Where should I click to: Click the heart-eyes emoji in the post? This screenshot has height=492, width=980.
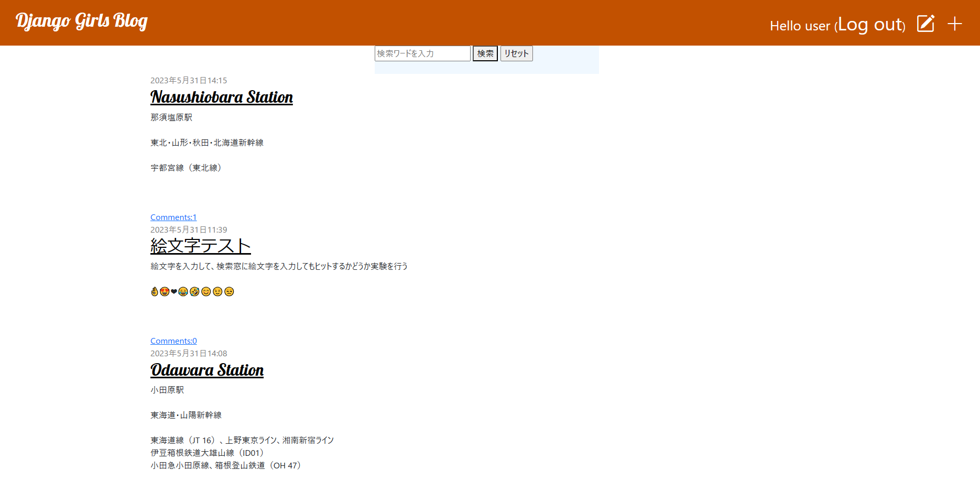tap(165, 292)
